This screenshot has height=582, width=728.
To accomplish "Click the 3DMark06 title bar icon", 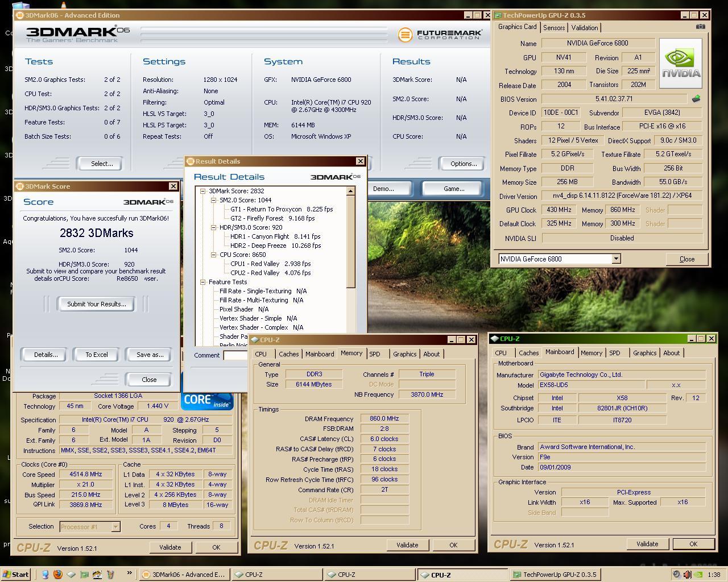I will (x=19, y=15).
